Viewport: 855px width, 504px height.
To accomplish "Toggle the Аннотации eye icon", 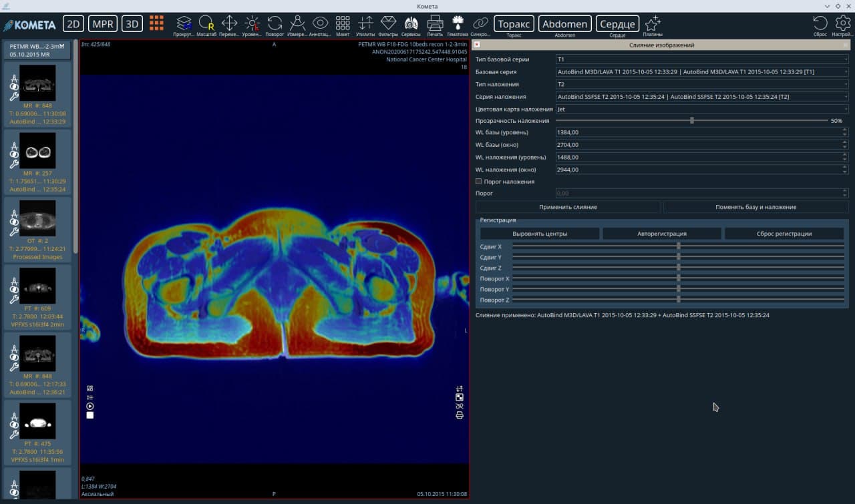I will 320,24.
